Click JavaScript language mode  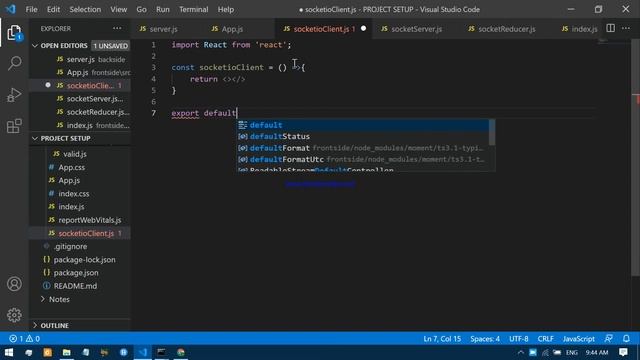coord(578,338)
